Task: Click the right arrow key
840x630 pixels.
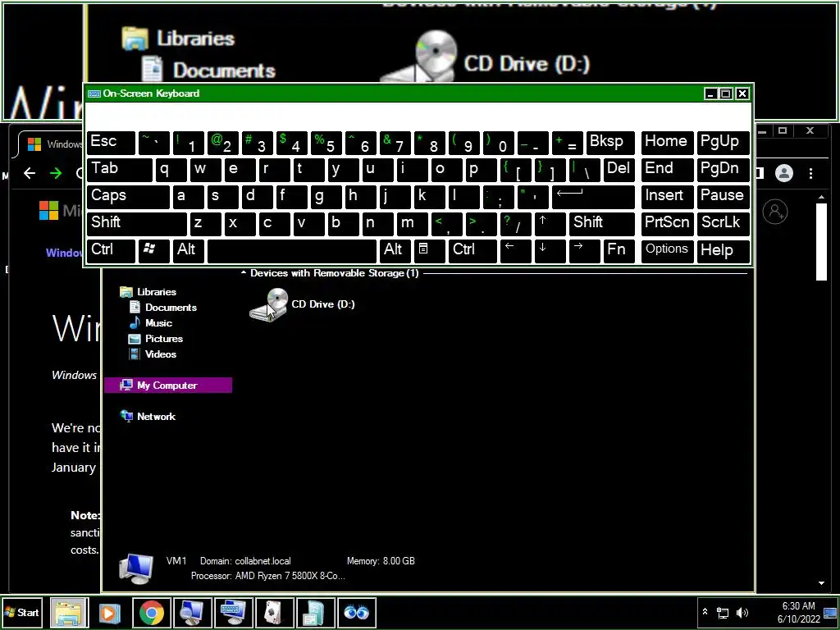Action: pos(584,251)
